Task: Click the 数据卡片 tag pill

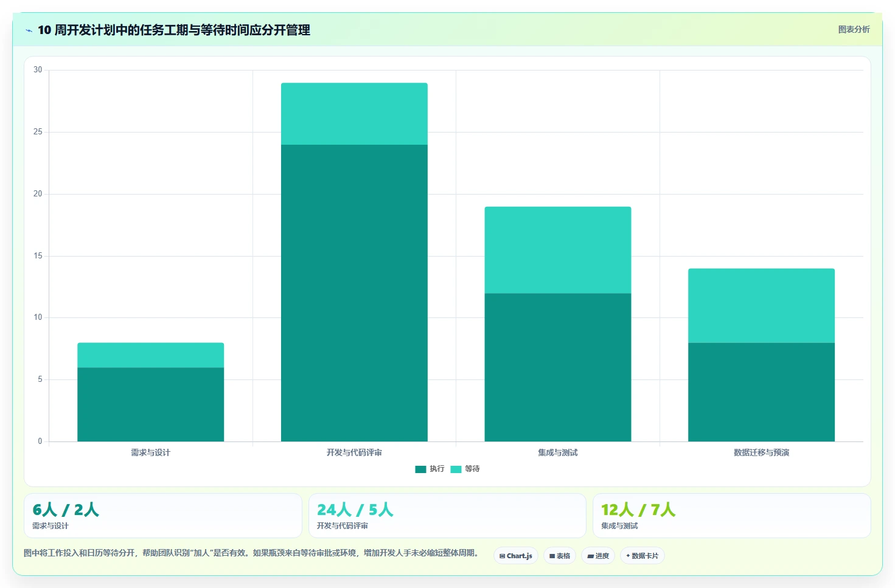Action: [x=642, y=556]
